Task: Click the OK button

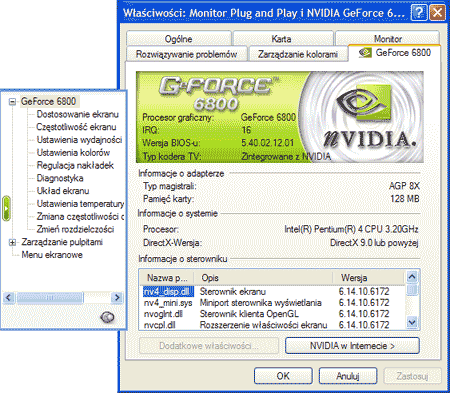Action: [283, 376]
